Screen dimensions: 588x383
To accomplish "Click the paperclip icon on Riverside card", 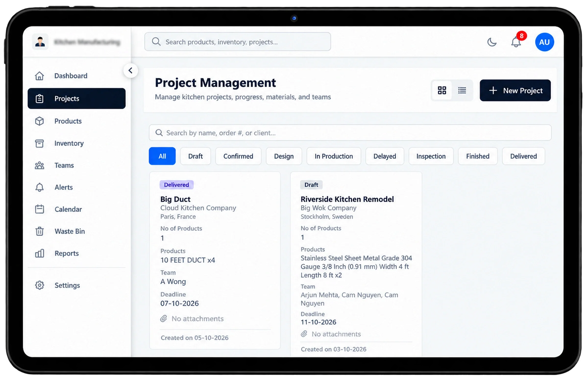I will point(304,334).
